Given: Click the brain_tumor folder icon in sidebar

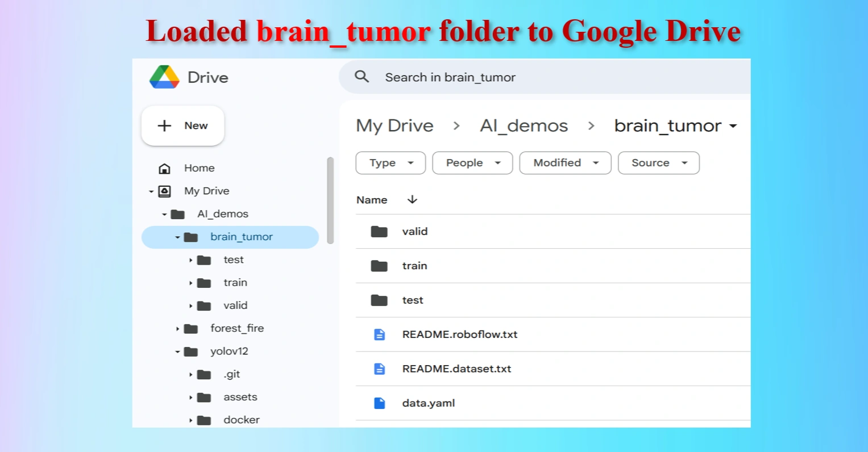Looking at the screenshot, I should coord(191,237).
